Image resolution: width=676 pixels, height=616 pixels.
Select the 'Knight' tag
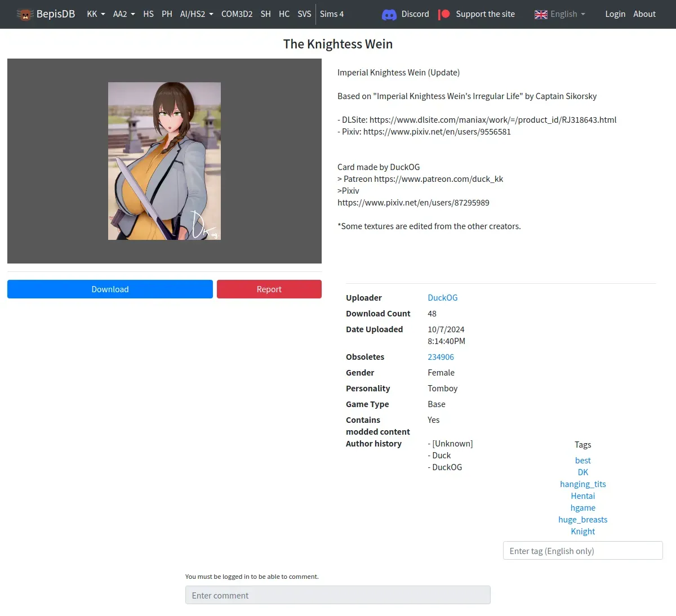click(583, 532)
